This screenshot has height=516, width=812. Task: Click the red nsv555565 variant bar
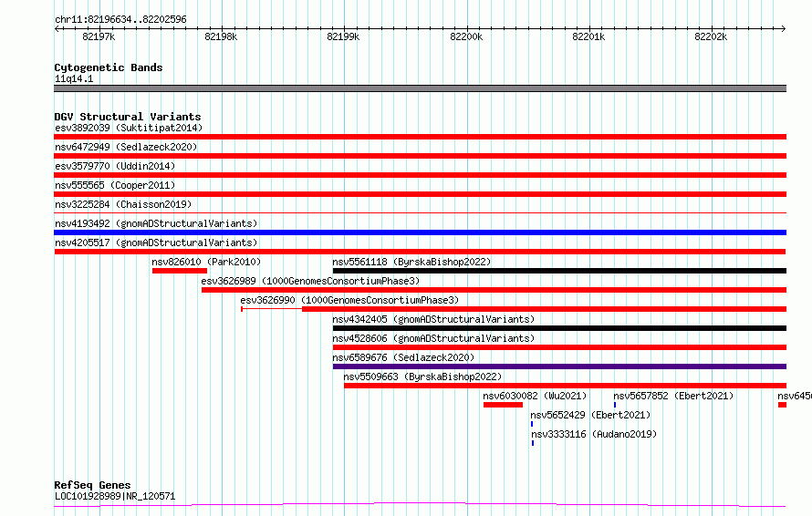pos(420,194)
